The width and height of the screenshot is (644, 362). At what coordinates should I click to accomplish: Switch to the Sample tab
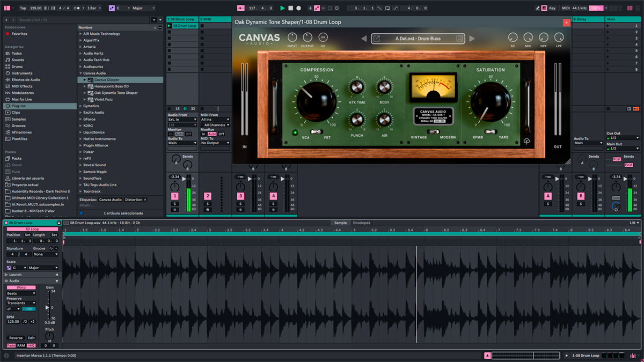tap(340, 223)
